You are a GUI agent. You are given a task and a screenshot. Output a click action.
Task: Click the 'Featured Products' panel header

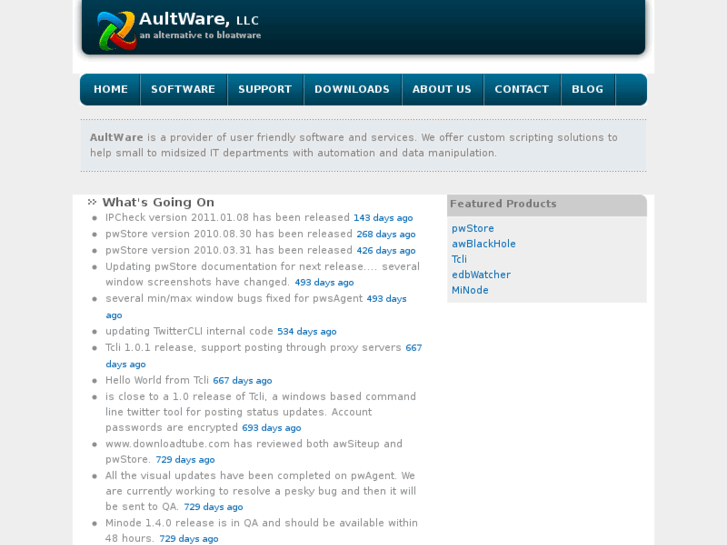[x=547, y=205]
